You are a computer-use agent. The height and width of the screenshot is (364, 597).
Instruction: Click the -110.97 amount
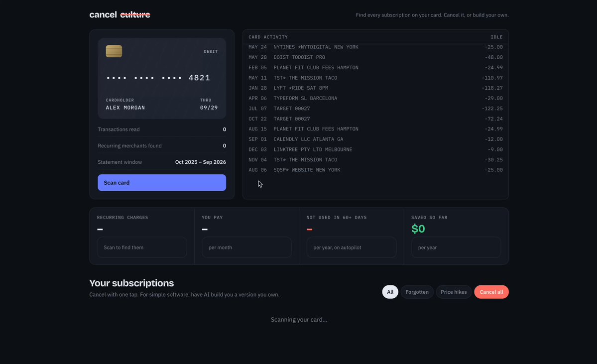tap(492, 78)
